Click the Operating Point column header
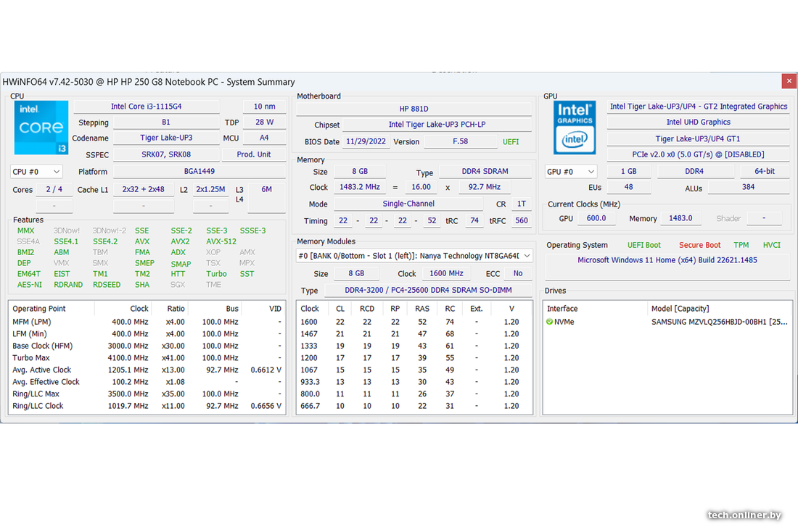The width and height of the screenshot is (798, 532). (x=39, y=309)
